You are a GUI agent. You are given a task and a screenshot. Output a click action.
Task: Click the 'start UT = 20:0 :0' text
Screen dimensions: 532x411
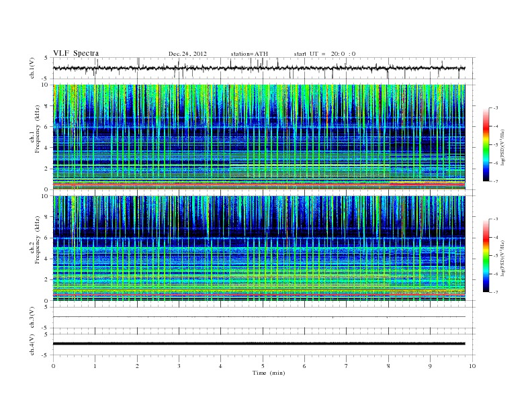324,54
